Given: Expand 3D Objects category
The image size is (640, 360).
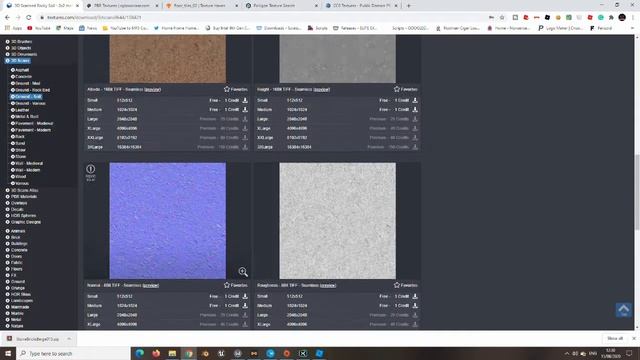Looking at the screenshot, I should pyautogui.click(x=8, y=48).
